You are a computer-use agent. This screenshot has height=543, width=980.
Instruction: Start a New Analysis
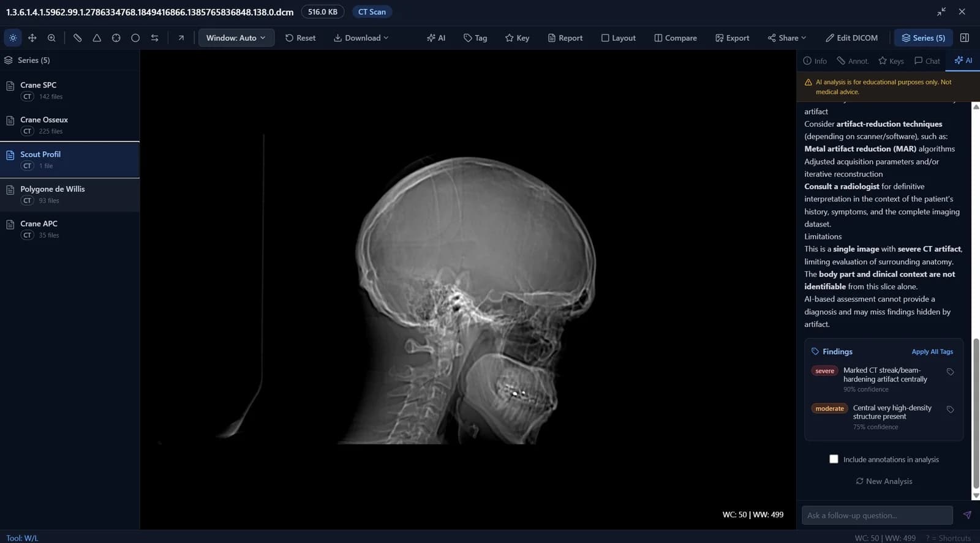pyautogui.click(x=884, y=481)
